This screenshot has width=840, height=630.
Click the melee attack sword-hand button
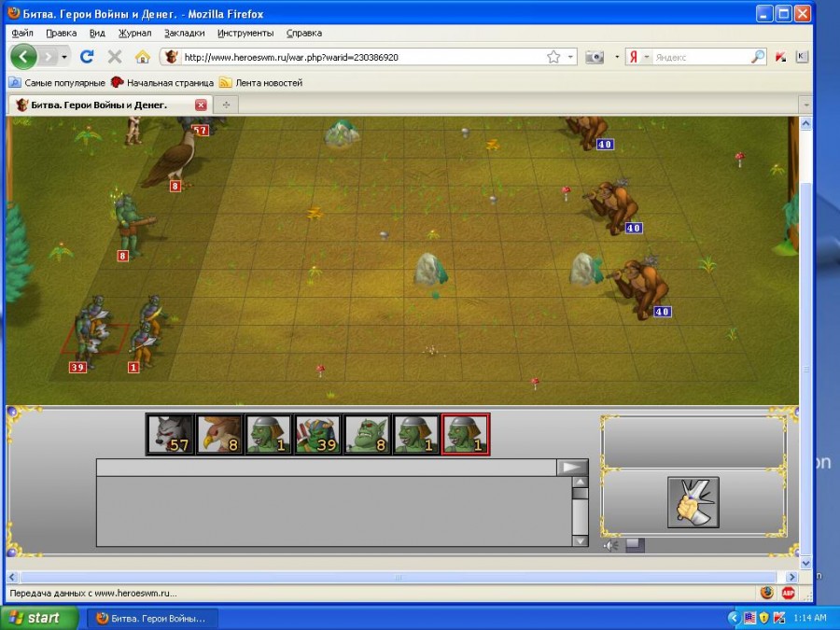(693, 502)
